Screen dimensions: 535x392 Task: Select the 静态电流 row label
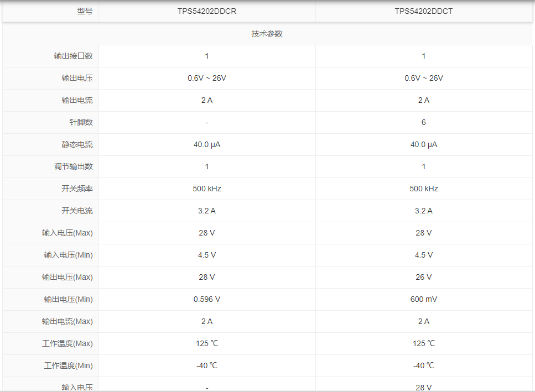tap(77, 144)
